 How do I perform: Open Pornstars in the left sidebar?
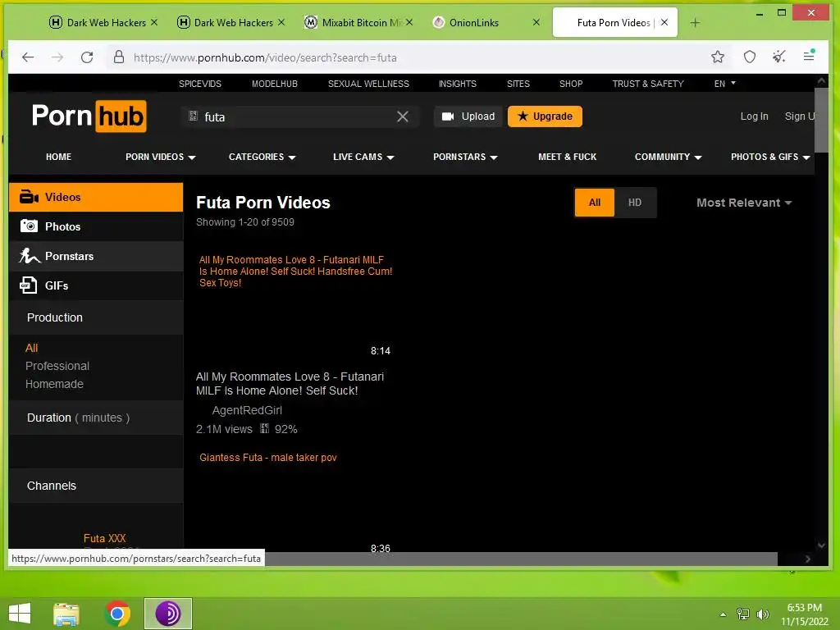pos(96,256)
